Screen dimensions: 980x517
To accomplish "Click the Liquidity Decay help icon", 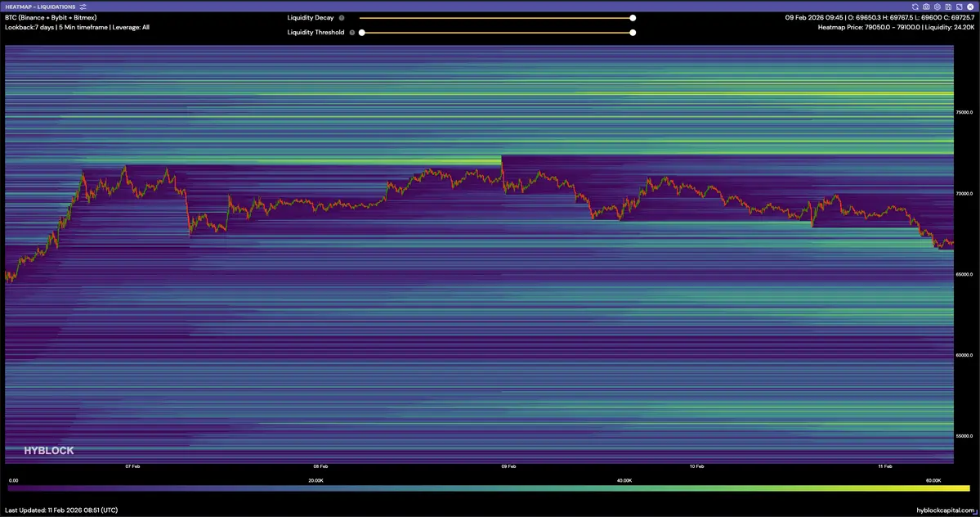I will 342,17.
